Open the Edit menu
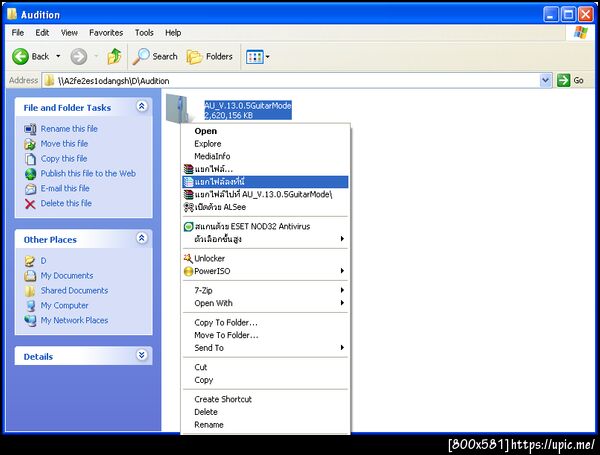This screenshot has height=455, width=600. [x=42, y=33]
